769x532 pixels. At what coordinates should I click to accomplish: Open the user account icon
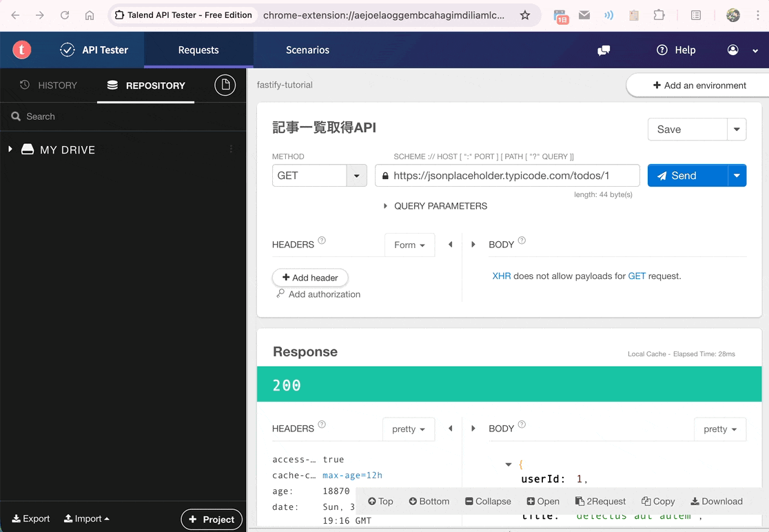click(x=732, y=50)
